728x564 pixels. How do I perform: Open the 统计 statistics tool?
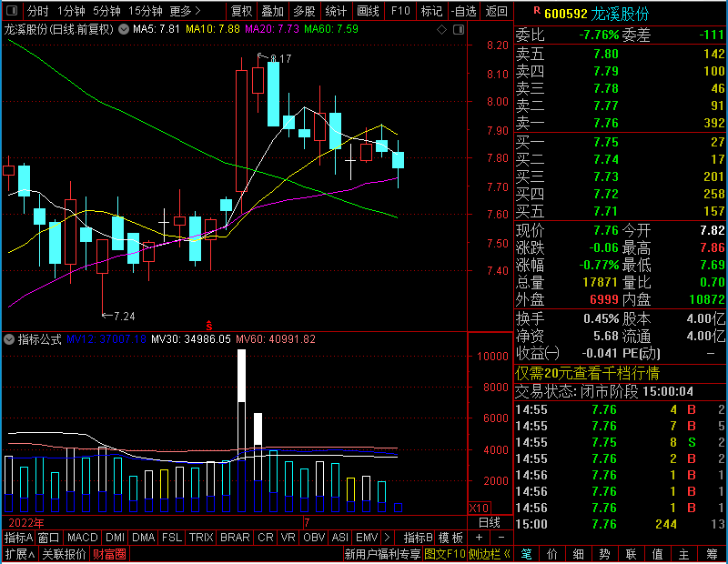point(336,11)
